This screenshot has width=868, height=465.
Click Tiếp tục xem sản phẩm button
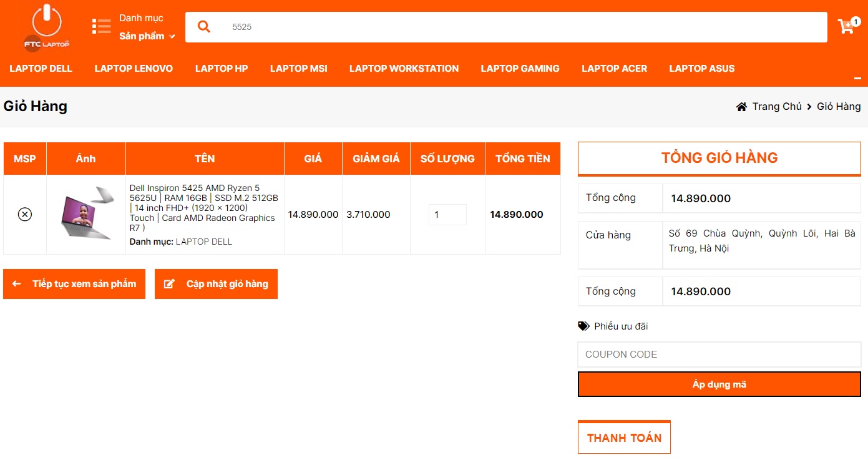(x=74, y=284)
